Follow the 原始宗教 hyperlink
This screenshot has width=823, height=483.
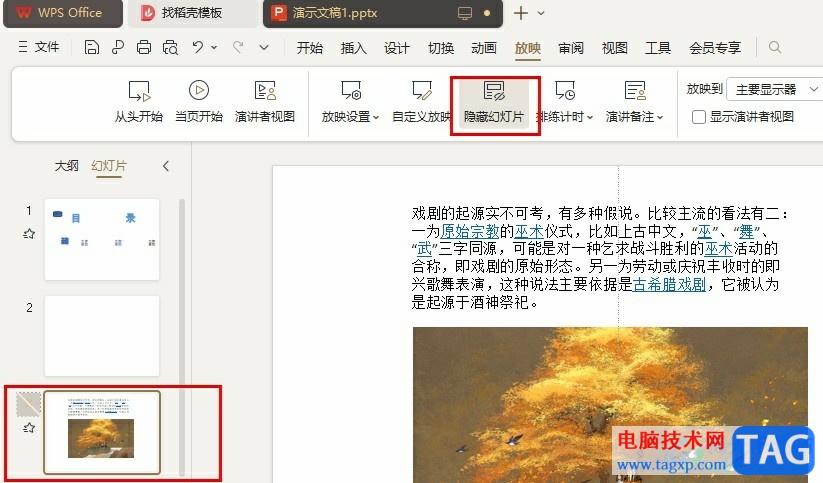pos(470,231)
